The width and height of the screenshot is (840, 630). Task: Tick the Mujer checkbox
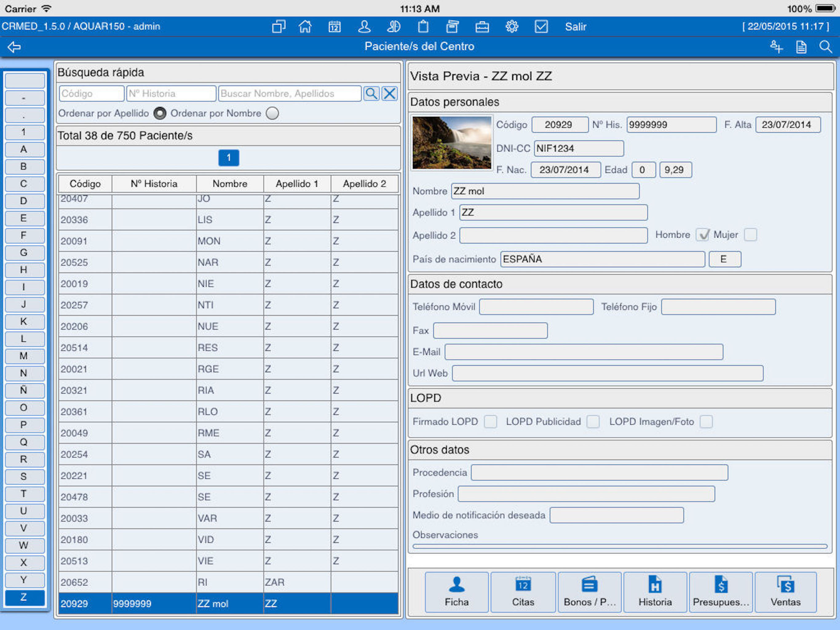pyautogui.click(x=751, y=235)
